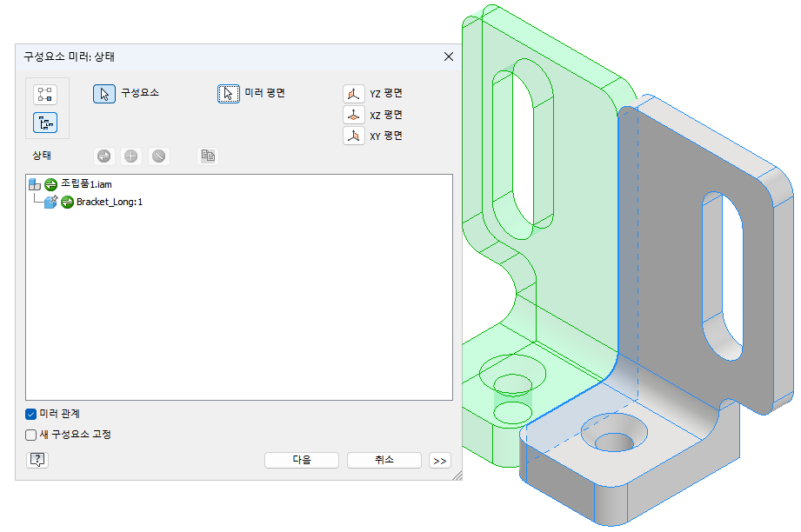Choose the YZ 평면 mirror plane icon
This screenshot has height=532, width=801.
pyautogui.click(x=353, y=94)
